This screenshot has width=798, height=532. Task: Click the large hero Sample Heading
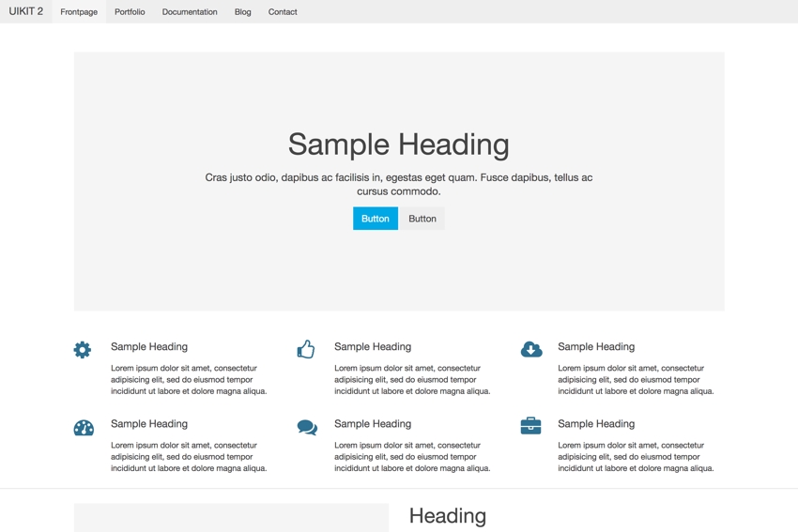click(x=398, y=144)
